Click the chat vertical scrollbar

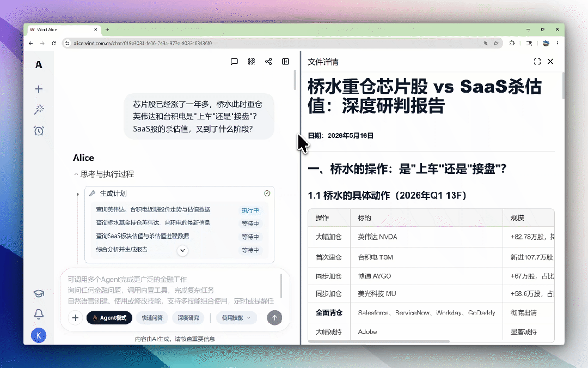tap(295, 80)
